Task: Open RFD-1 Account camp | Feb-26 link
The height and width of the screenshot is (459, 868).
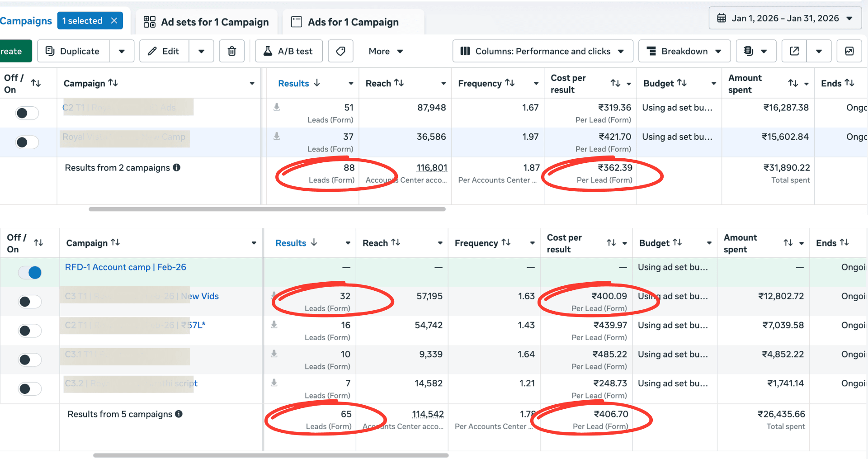Action: pos(126,267)
